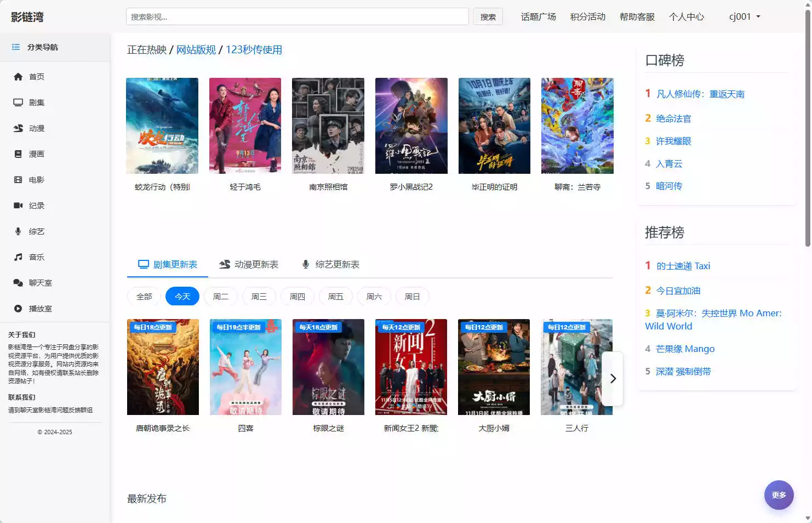Select the 周五 day filter
This screenshot has width=812, height=523.
(x=336, y=297)
